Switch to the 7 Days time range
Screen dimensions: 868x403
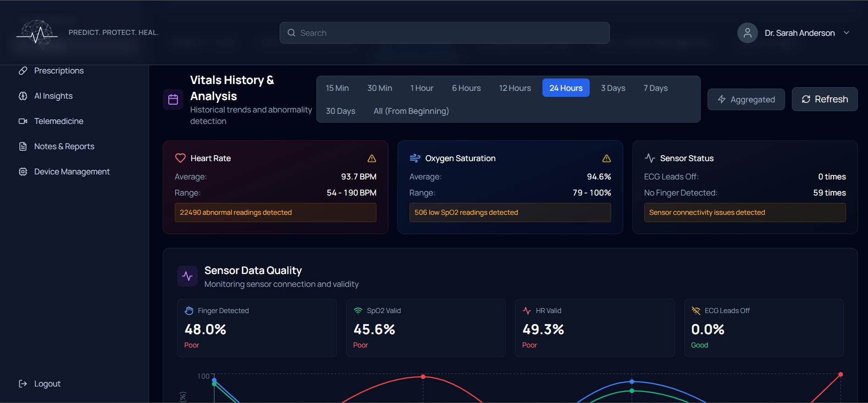655,88
